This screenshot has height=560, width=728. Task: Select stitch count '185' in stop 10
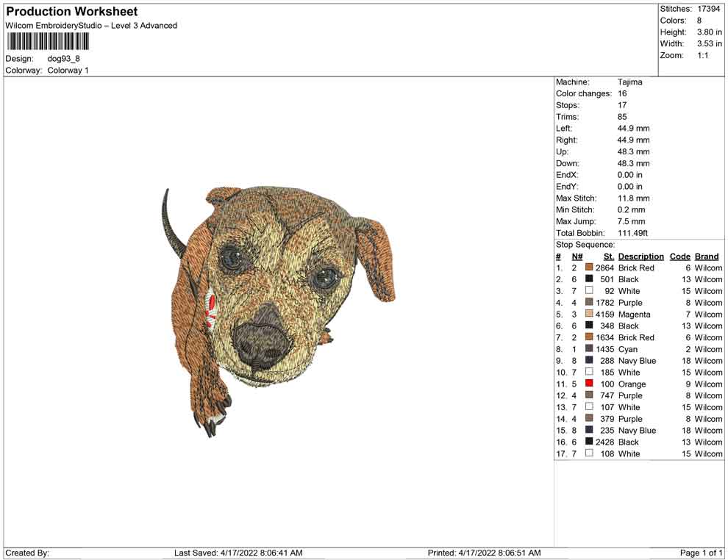point(607,372)
